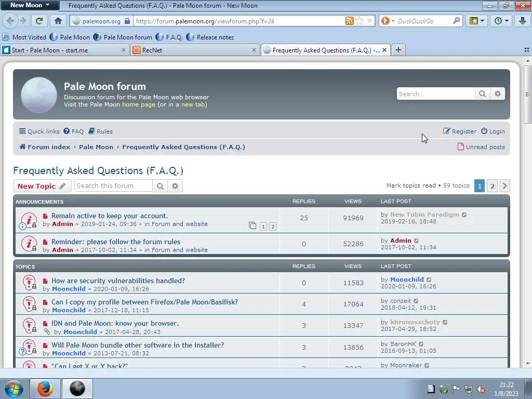Click the list all tabs button
Viewport: 532px width, 399px height.
[x=527, y=50]
